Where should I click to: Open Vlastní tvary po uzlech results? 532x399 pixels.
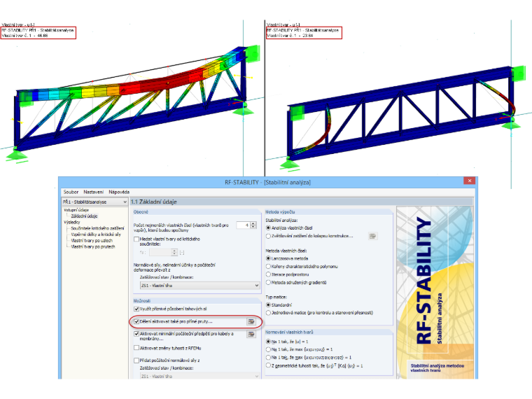pos(92,241)
